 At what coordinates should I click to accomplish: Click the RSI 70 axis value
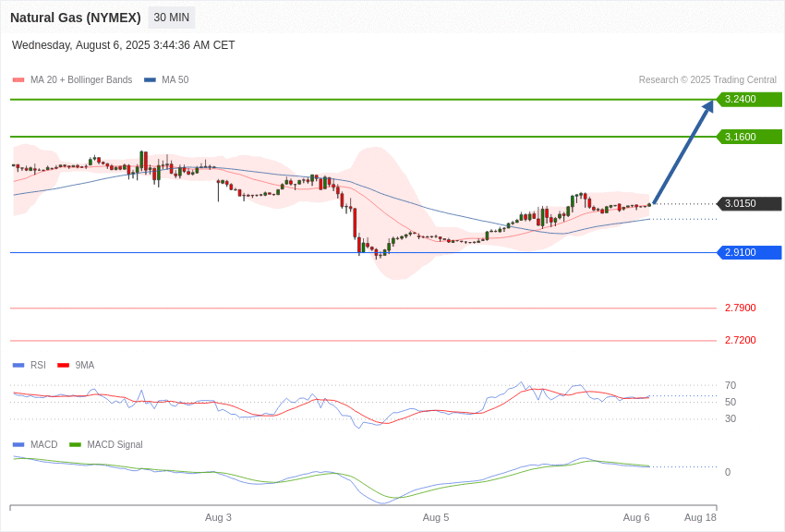(731, 385)
